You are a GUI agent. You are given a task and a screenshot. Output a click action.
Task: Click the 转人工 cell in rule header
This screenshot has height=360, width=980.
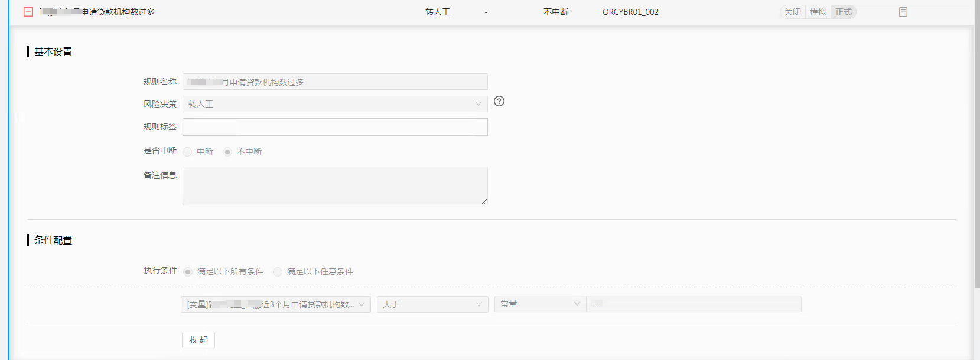pos(438,12)
